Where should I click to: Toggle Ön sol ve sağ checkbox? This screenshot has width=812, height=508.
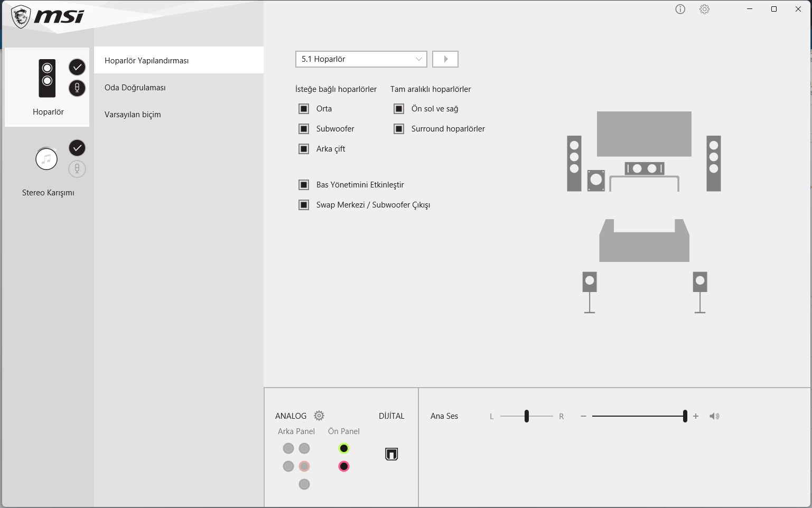(x=399, y=109)
